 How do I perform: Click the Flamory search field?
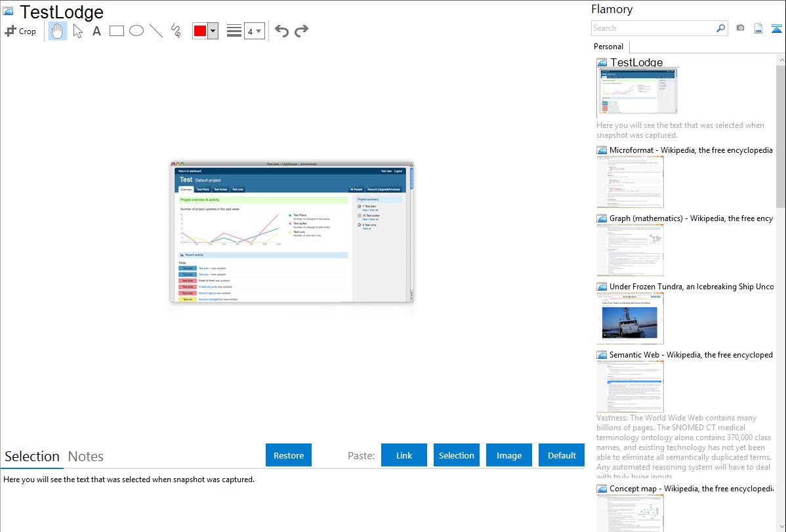tap(653, 28)
